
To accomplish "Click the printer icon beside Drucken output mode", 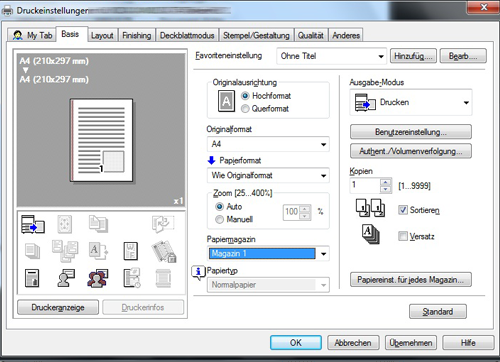I will [365, 103].
